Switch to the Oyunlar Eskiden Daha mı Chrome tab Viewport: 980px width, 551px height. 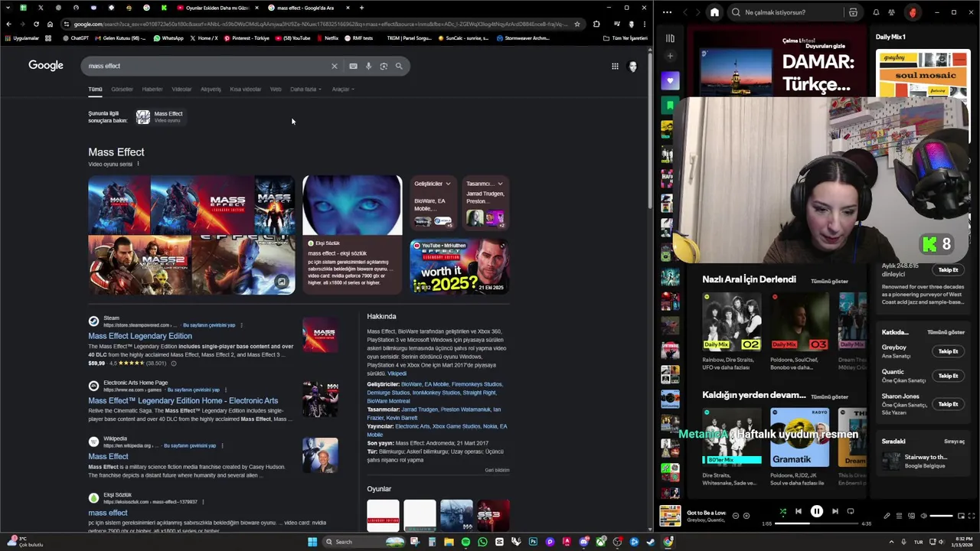pyautogui.click(x=217, y=8)
